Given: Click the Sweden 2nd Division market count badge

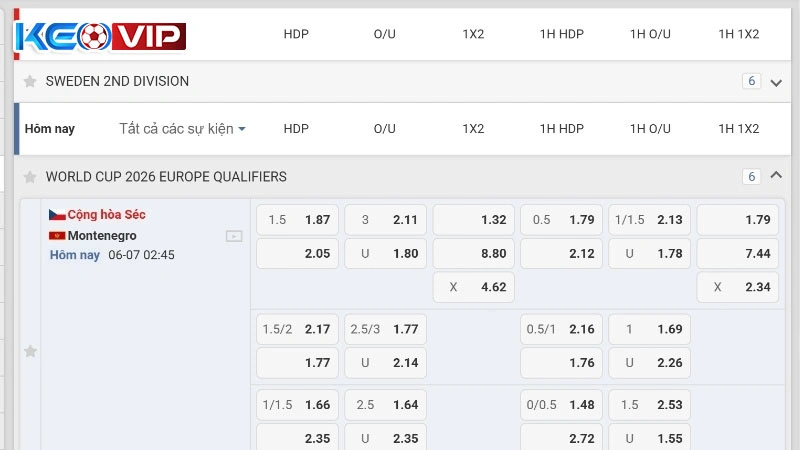Looking at the screenshot, I should (752, 81).
